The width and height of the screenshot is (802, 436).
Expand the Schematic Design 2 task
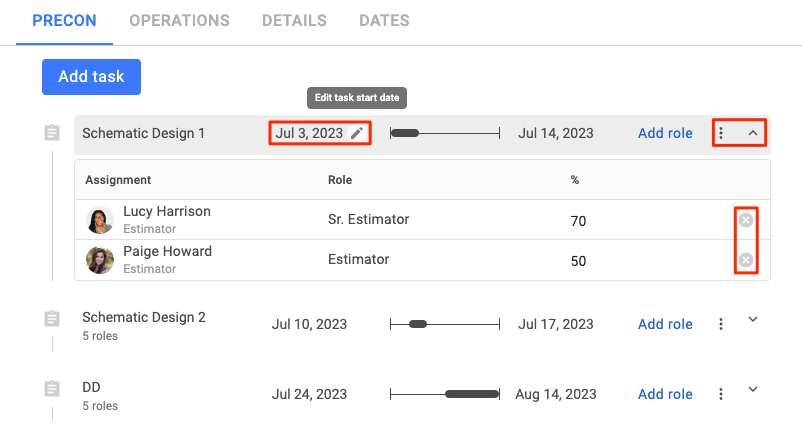(753, 319)
